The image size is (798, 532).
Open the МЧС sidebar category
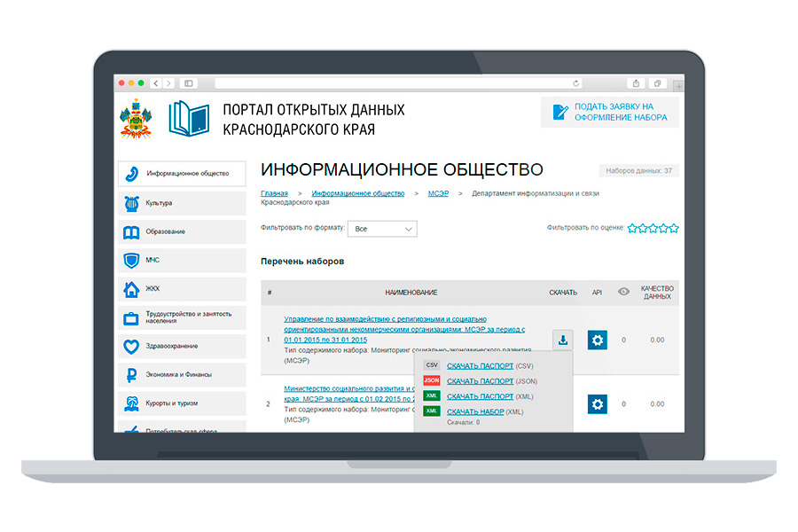click(x=182, y=260)
